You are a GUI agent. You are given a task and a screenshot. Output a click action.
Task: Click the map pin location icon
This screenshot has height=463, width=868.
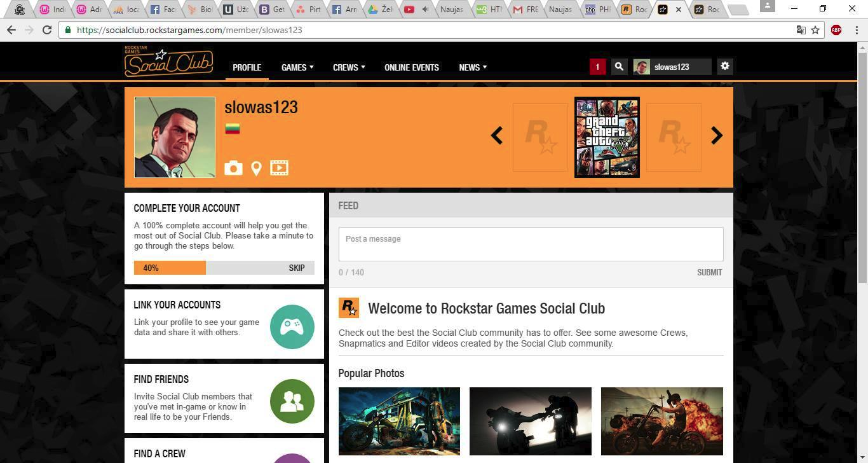tap(256, 168)
